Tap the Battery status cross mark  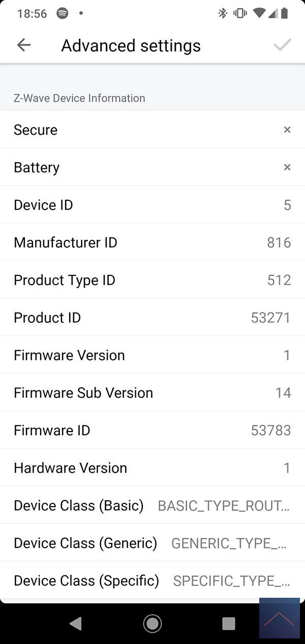pyautogui.click(x=287, y=167)
